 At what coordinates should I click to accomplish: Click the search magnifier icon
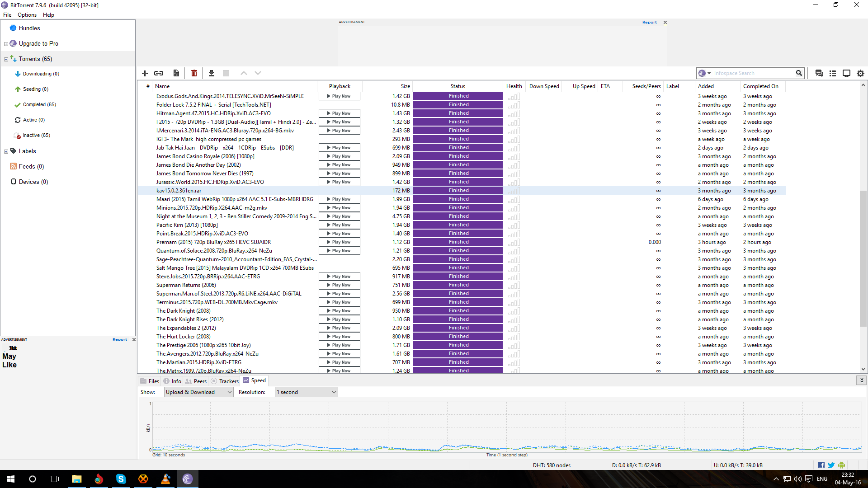pyautogui.click(x=799, y=73)
